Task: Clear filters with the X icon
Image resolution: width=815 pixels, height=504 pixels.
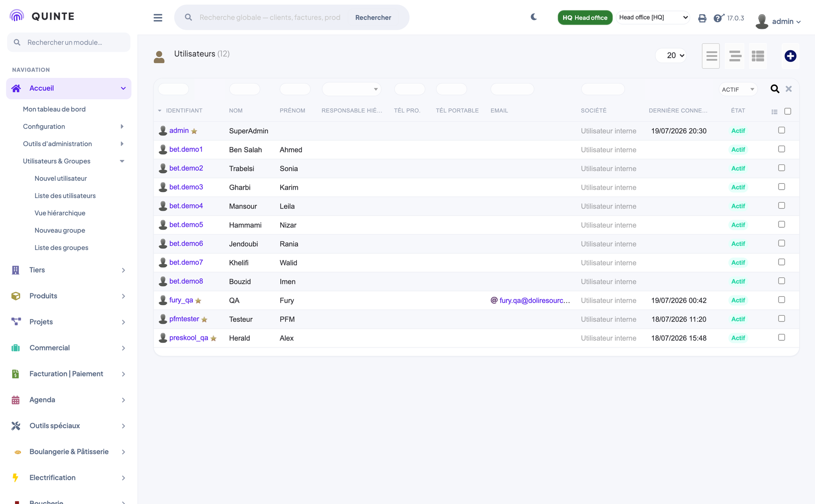Action: point(789,89)
